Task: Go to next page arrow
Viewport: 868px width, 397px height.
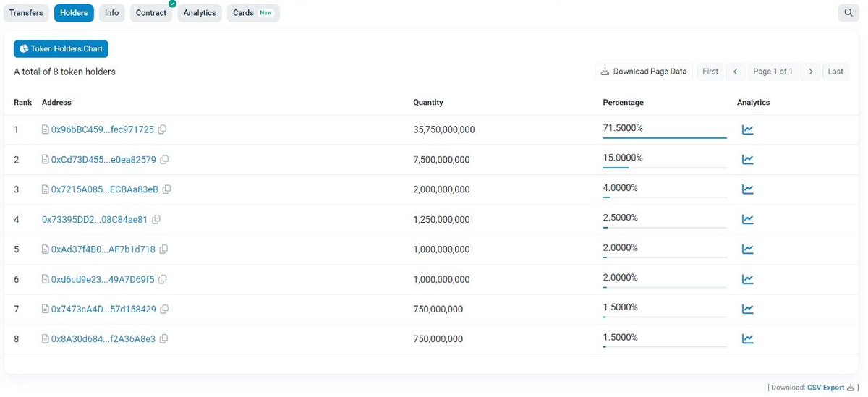Action: tap(811, 72)
